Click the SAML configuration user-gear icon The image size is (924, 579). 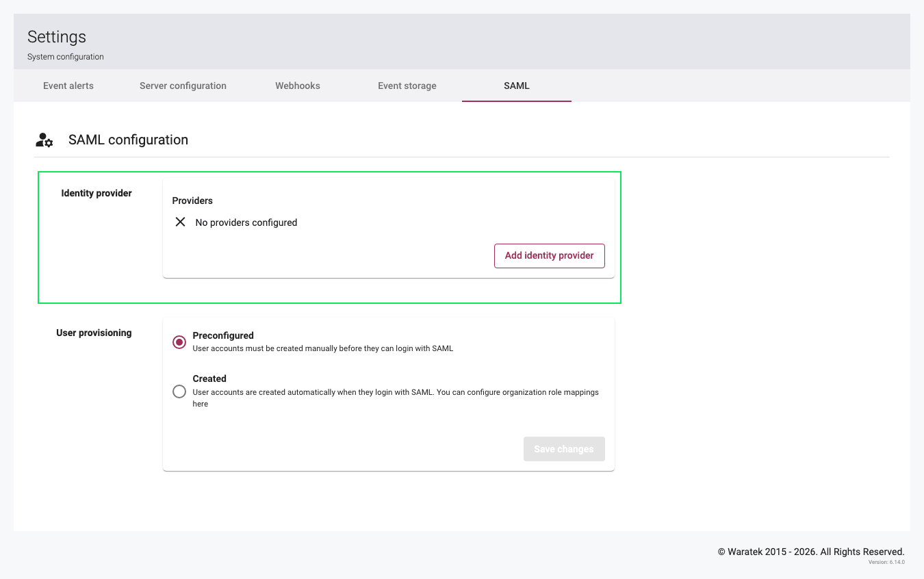click(44, 140)
